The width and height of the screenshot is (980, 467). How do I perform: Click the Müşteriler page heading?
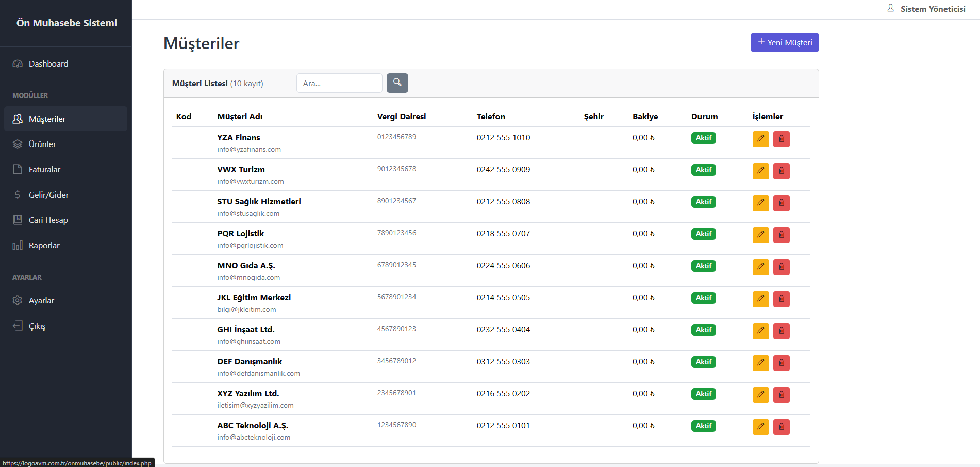pos(202,43)
